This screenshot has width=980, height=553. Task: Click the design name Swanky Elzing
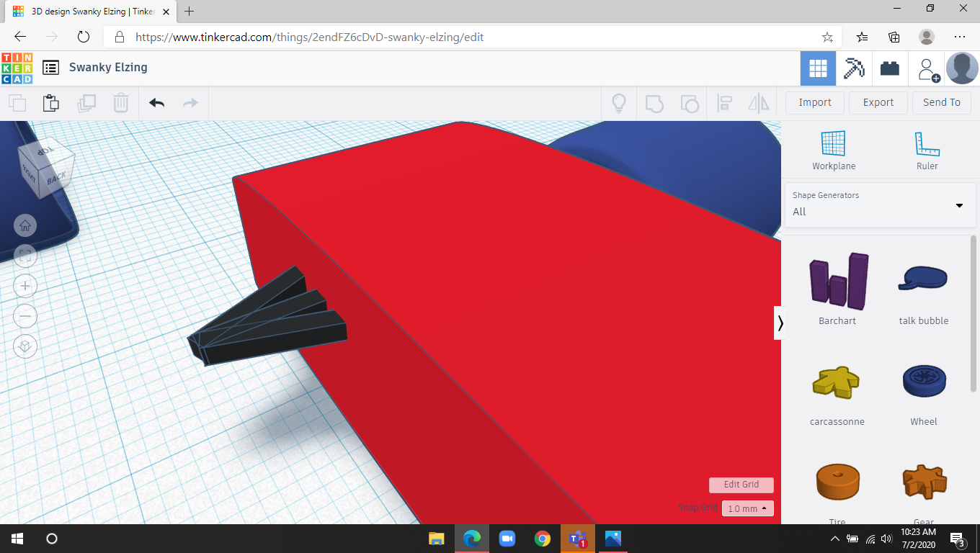tap(108, 67)
